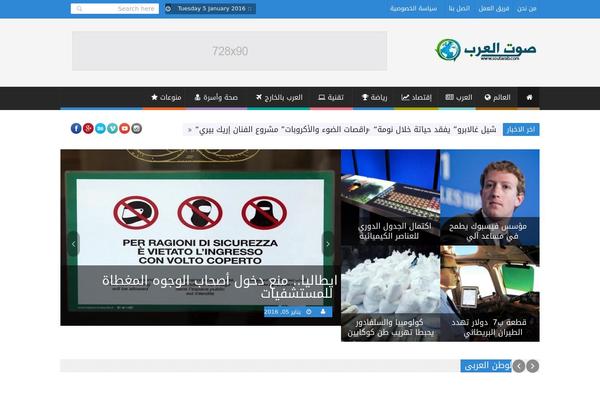Open the ايطاليا slider headline
The width and height of the screenshot is (600, 400).
(220, 287)
